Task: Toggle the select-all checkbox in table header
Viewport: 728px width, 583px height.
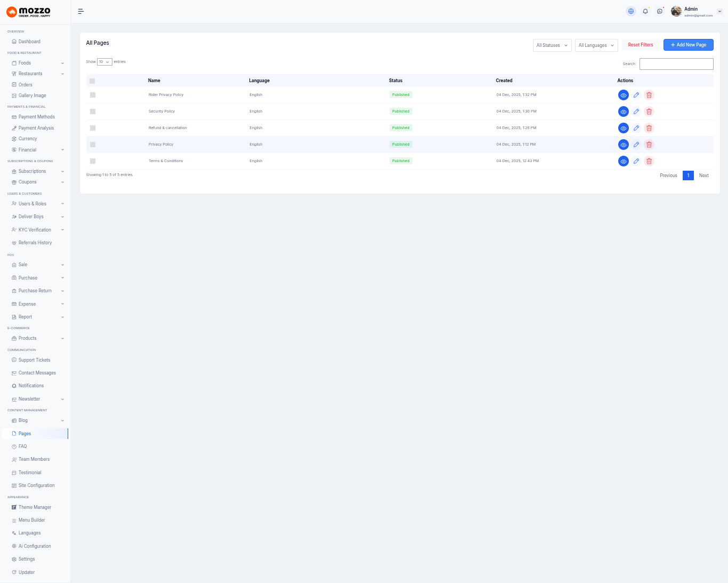Action: pos(92,81)
